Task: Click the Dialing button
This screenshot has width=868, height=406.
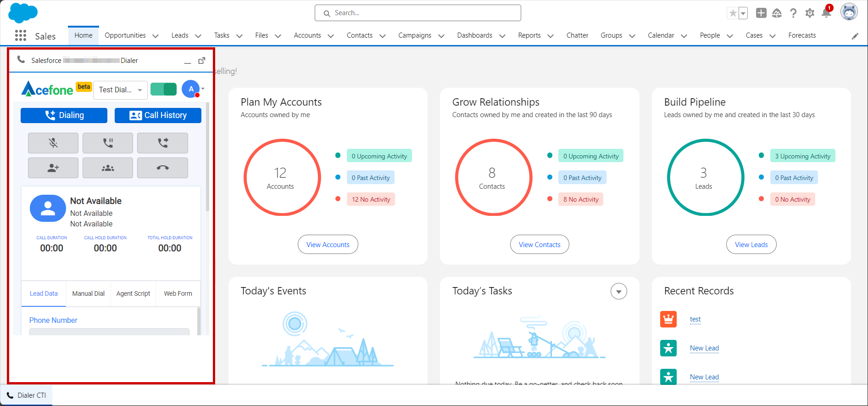Action: (x=64, y=115)
